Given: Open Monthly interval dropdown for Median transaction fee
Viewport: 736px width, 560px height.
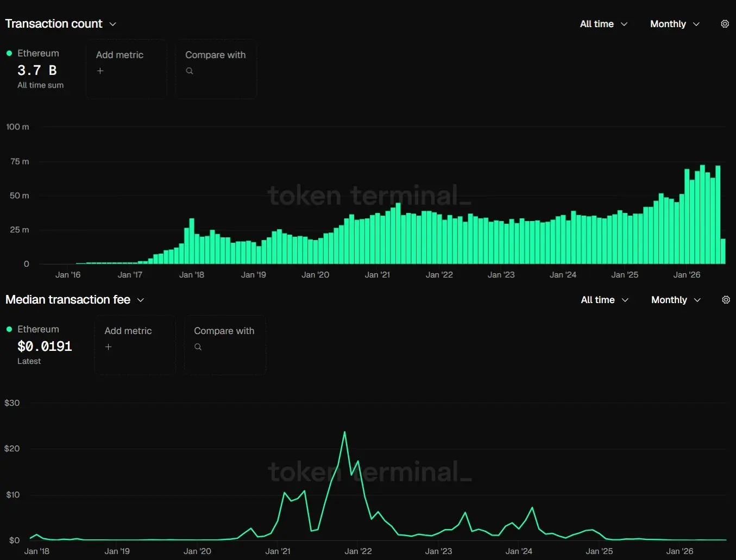Looking at the screenshot, I should pyautogui.click(x=676, y=300).
